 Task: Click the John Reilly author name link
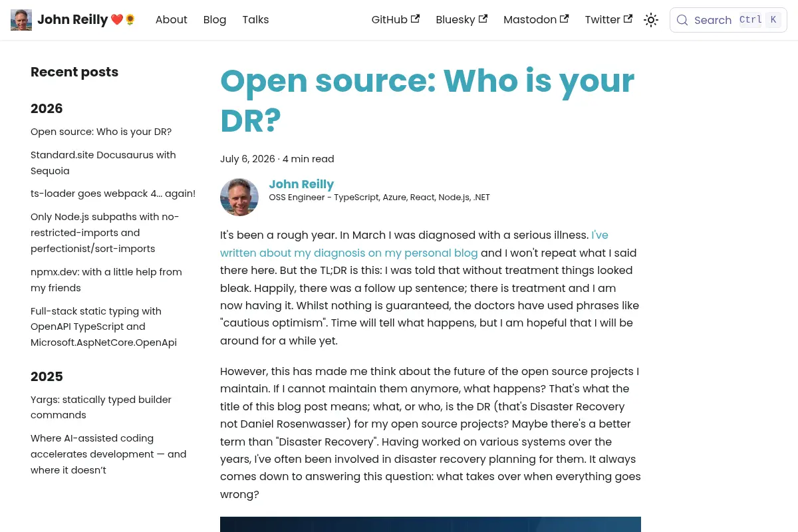[x=301, y=184]
